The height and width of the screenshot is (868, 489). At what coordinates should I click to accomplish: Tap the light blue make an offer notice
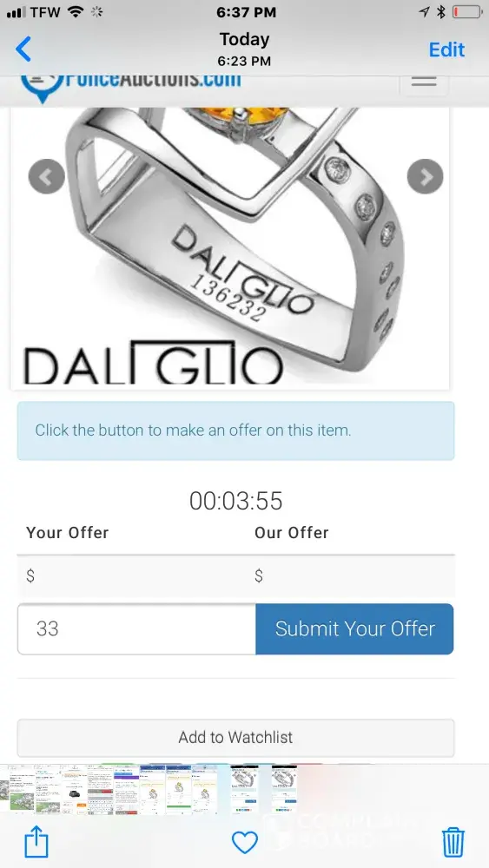(x=236, y=431)
